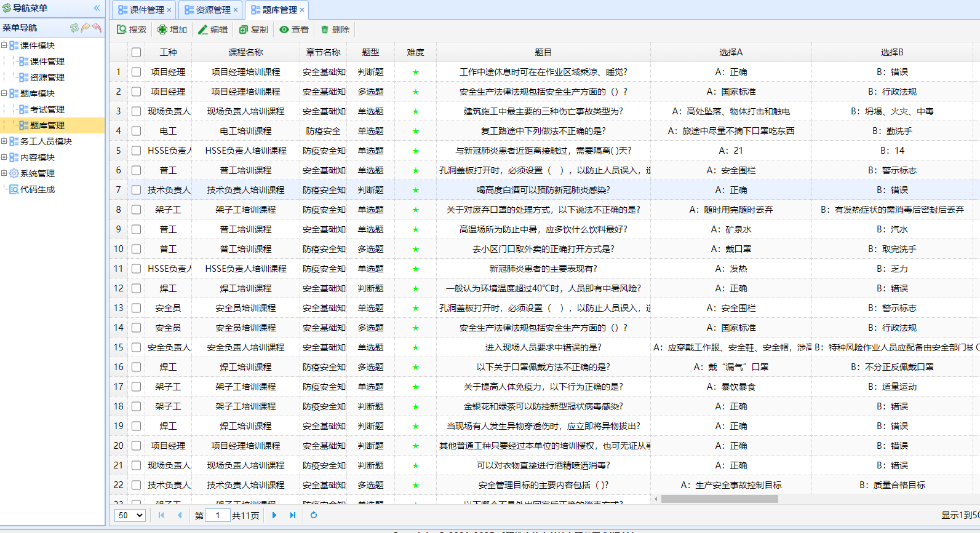Screen dimensions: 980x533
Task: Expand the 内容模块 tree node
Action: point(4,157)
